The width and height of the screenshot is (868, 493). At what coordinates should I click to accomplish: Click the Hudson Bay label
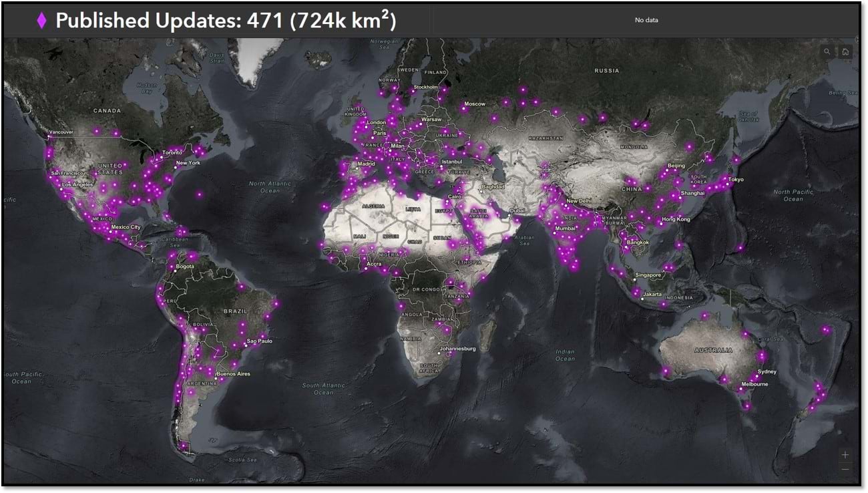point(147,88)
